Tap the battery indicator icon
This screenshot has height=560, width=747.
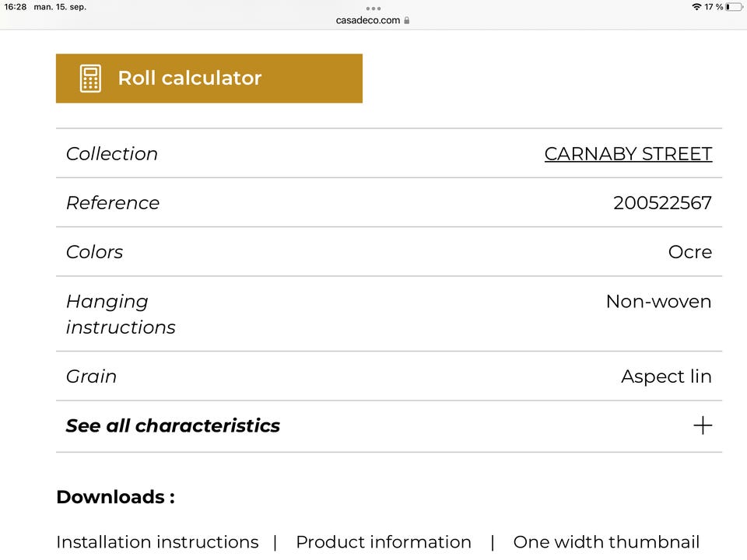[x=733, y=7]
